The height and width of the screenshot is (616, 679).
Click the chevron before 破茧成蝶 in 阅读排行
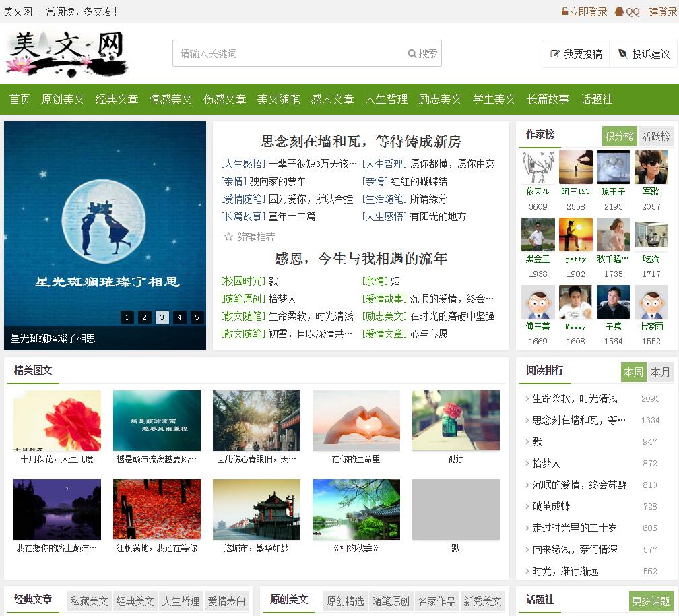pos(527,506)
